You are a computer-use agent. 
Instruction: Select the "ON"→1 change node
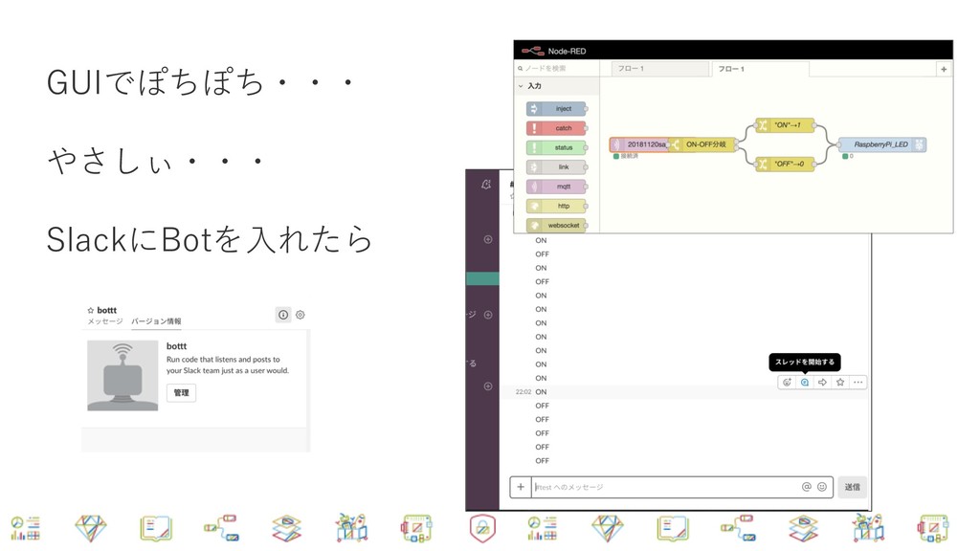point(785,125)
